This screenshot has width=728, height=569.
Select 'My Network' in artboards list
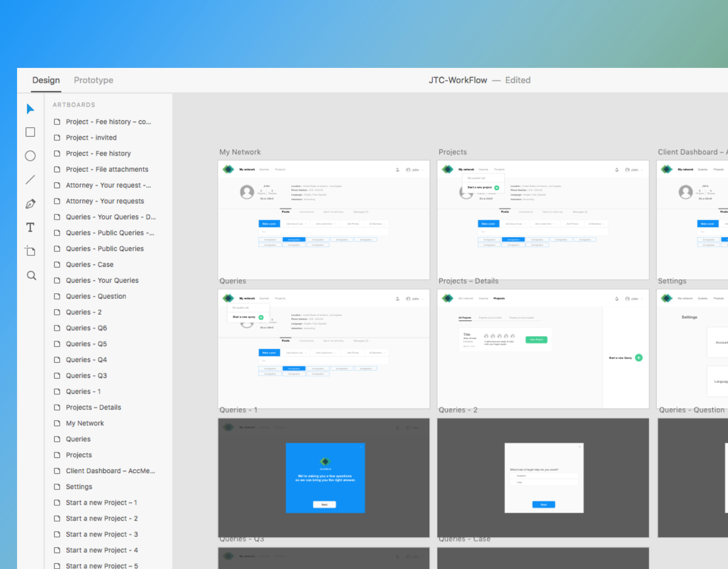(108, 423)
